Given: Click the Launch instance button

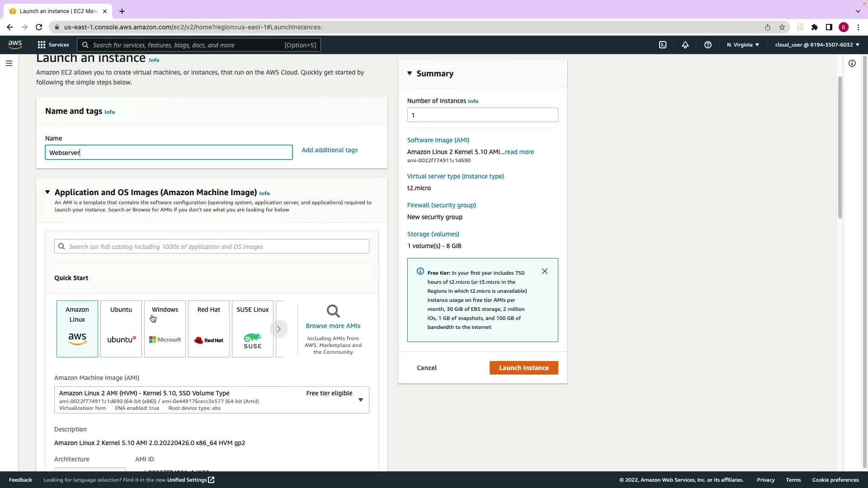Looking at the screenshot, I should [524, 368].
